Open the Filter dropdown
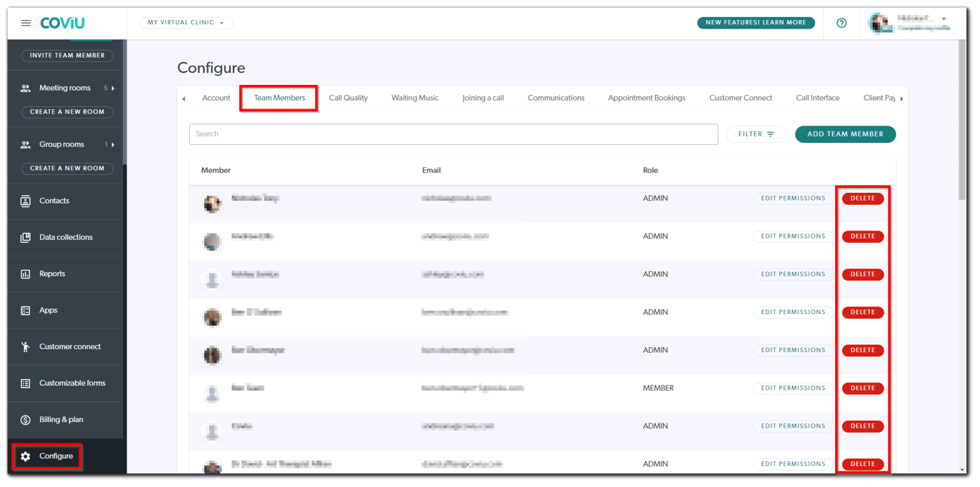This screenshot has width=980, height=487. (756, 134)
